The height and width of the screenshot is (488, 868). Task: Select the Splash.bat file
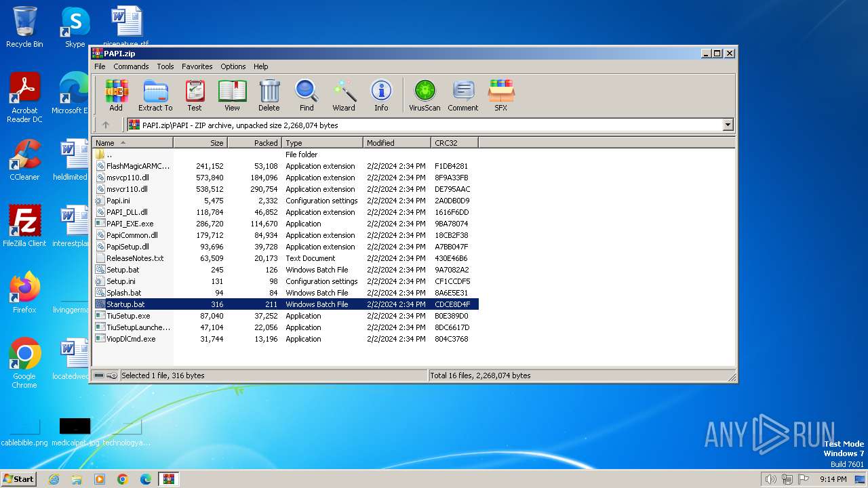click(x=285, y=293)
